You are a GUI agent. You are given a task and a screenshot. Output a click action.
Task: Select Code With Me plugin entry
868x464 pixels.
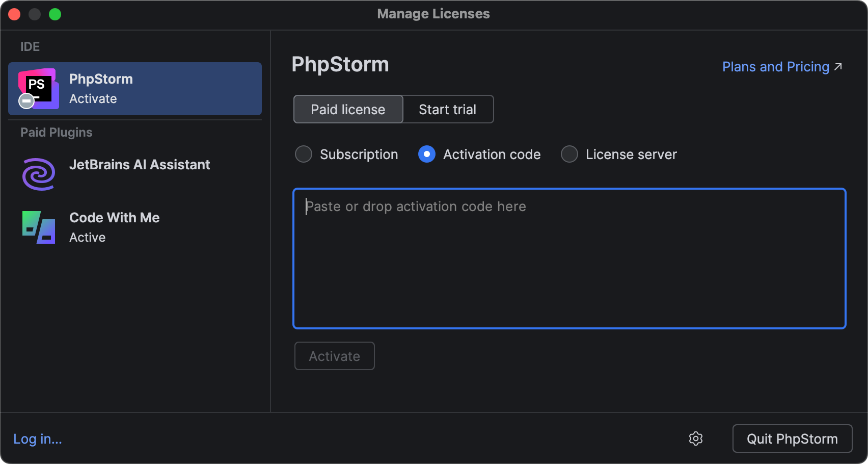135,227
